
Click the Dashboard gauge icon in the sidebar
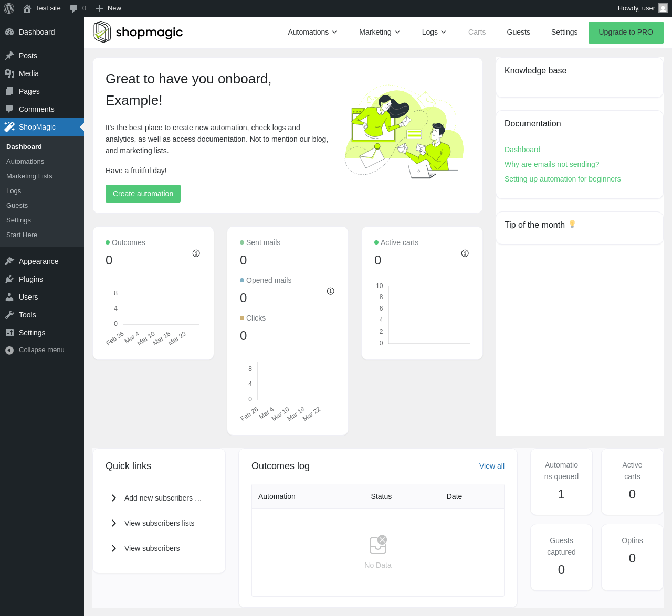click(9, 32)
